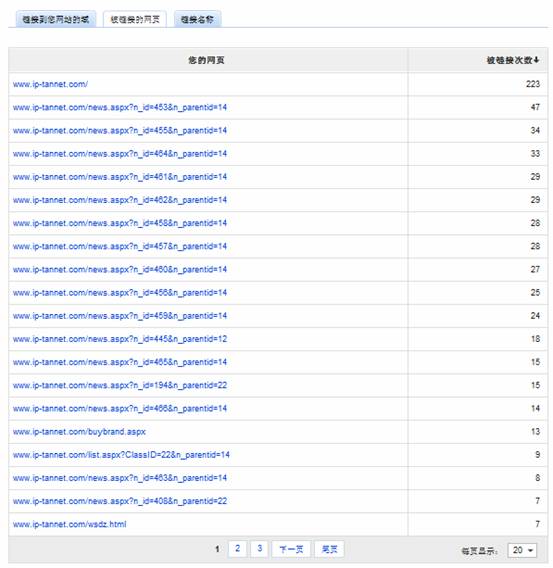This screenshot has height=568, width=553.
Task: Switch to the 链接到您网站的域 tab
Action: point(55,19)
